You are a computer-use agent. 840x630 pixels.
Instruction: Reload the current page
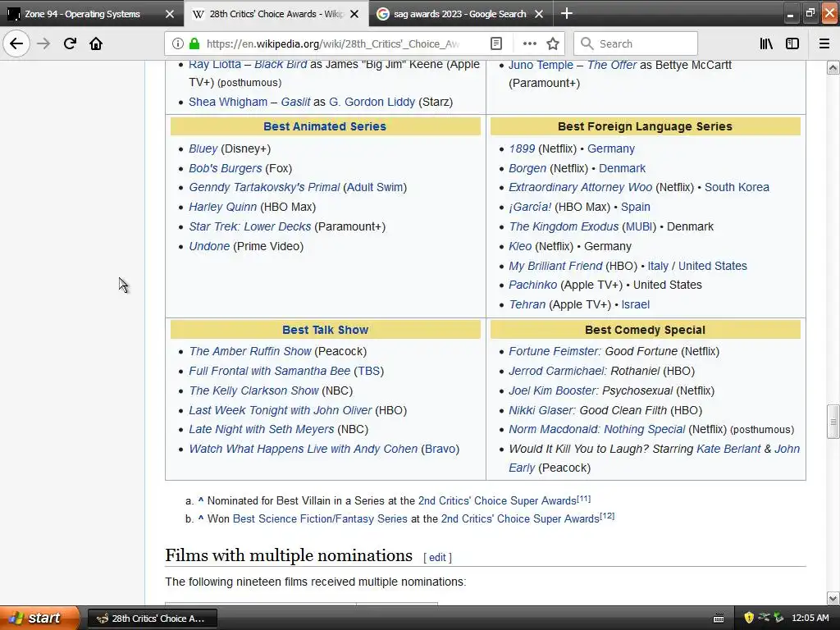pos(70,43)
